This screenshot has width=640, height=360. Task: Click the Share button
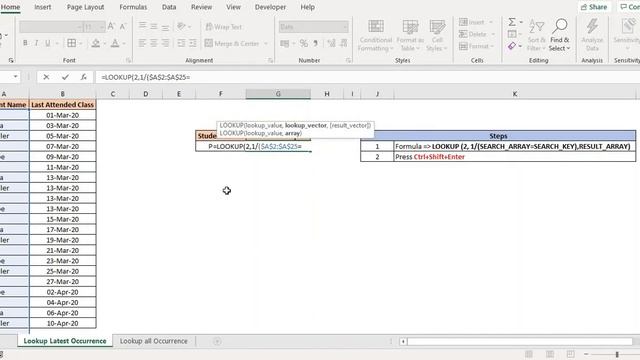[594, 7]
